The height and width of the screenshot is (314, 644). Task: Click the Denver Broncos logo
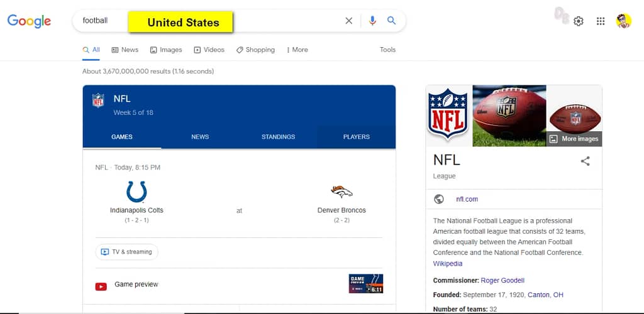(x=341, y=192)
